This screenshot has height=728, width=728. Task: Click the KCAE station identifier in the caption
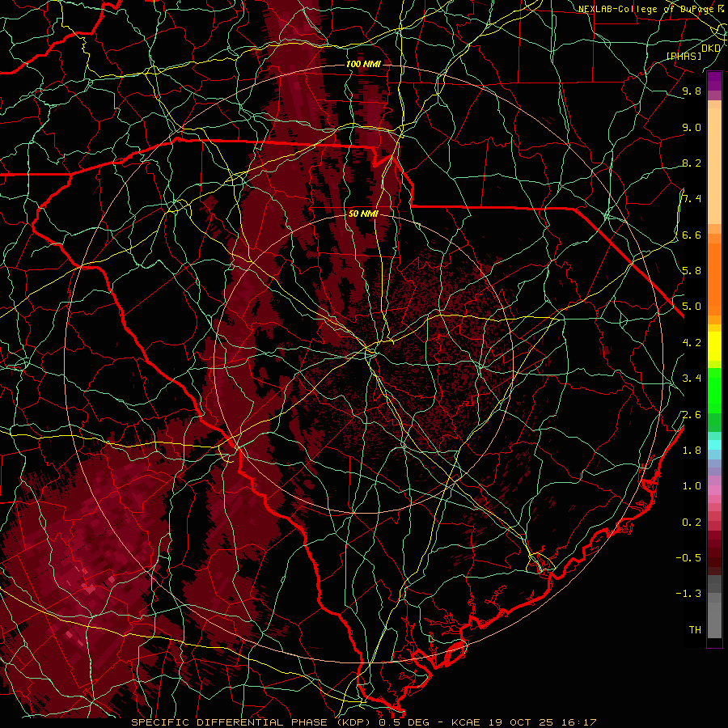pos(465,722)
